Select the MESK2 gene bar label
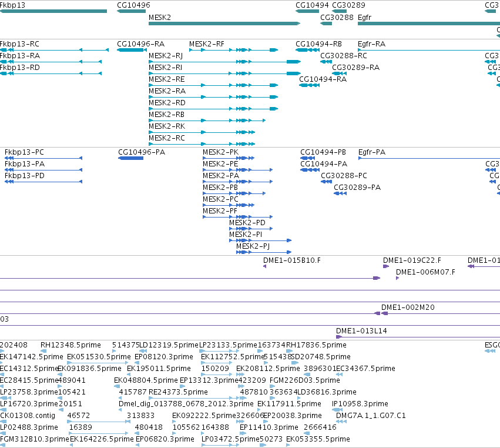The height and width of the screenshot is (448, 500). pyautogui.click(x=160, y=17)
